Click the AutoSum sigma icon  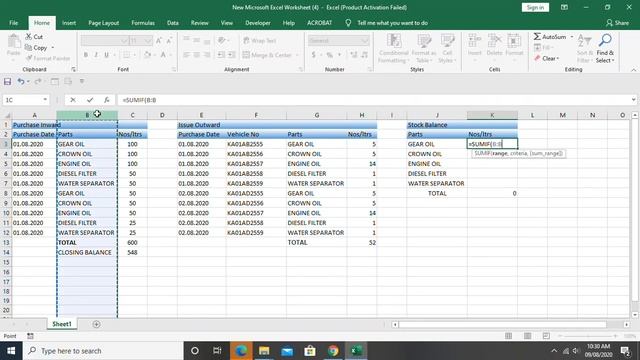pyautogui.click(x=537, y=37)
